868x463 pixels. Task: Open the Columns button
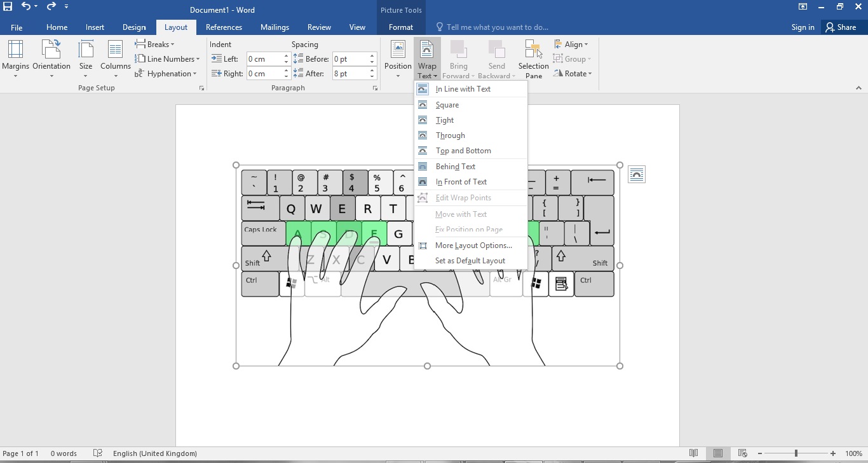115,59
